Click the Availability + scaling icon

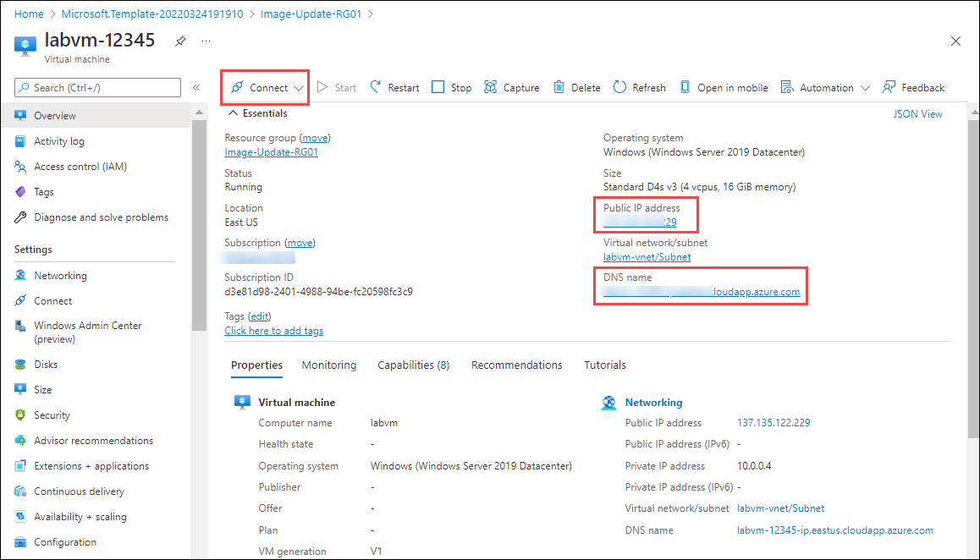20,517
